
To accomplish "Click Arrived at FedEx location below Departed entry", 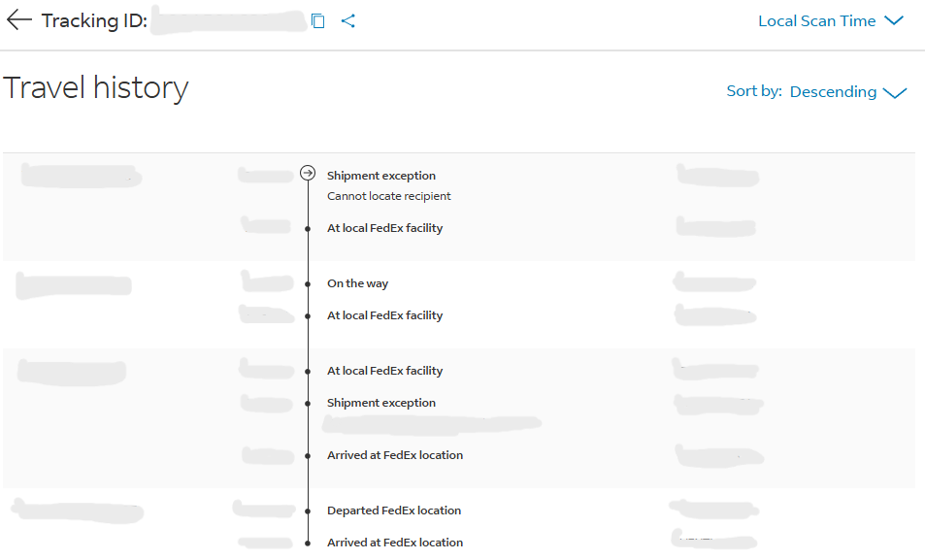I will (394, 543).
